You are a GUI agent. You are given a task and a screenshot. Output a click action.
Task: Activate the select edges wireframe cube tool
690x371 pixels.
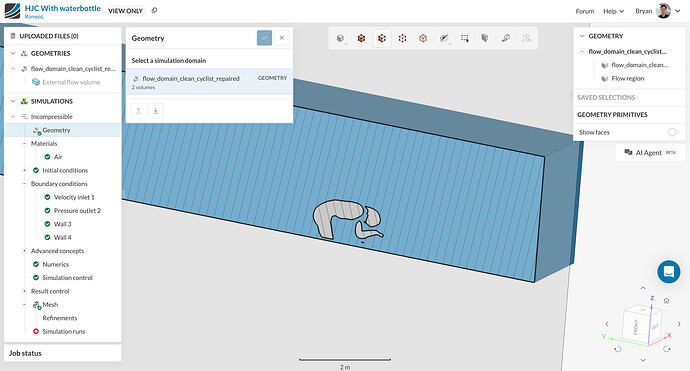(423, 38)
